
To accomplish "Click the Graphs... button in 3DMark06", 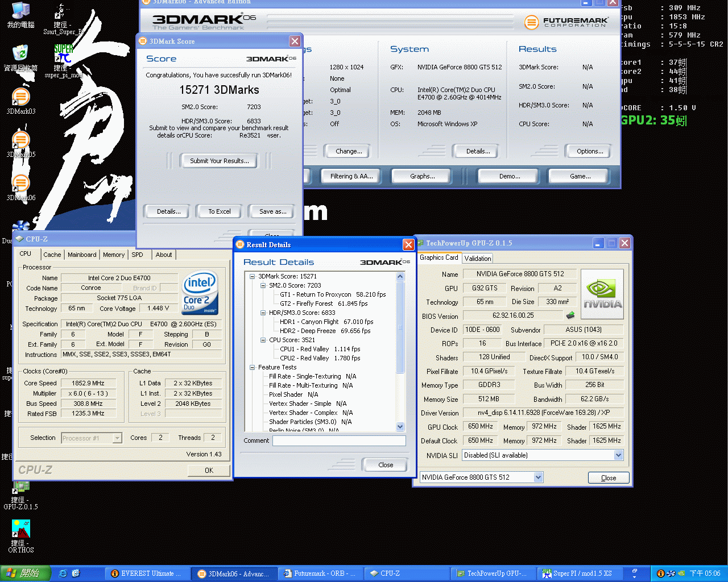I will 423,176.
